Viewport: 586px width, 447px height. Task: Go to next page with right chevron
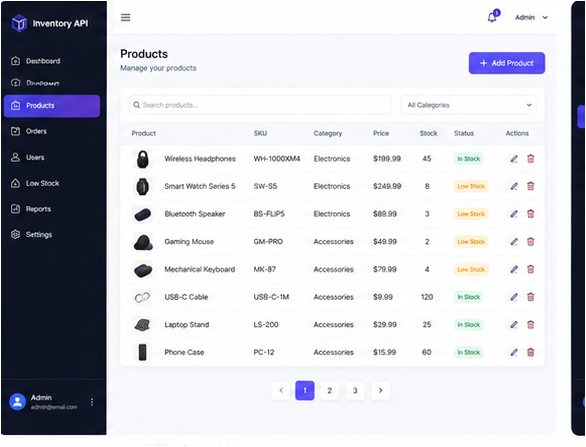tap(380, 391)
